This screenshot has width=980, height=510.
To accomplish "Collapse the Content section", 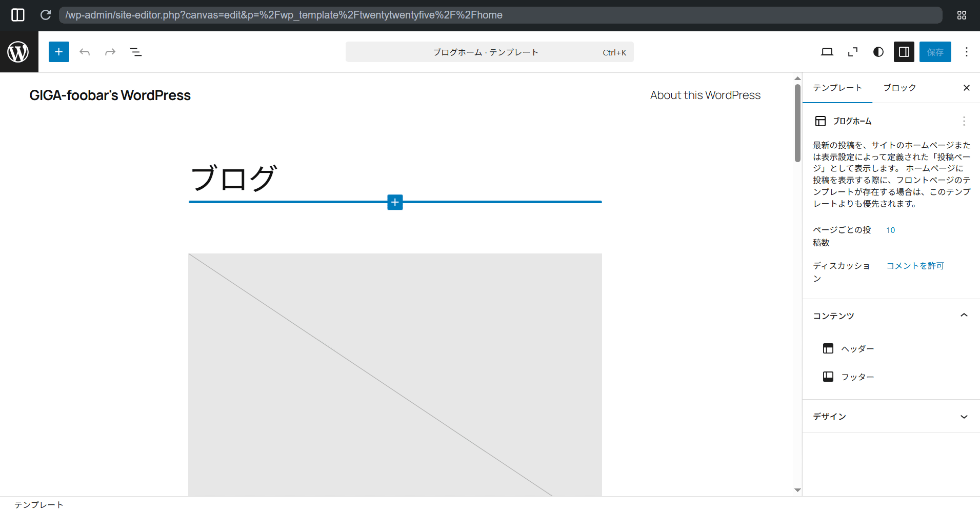I will pyautogui.click(x=964, y=316).
